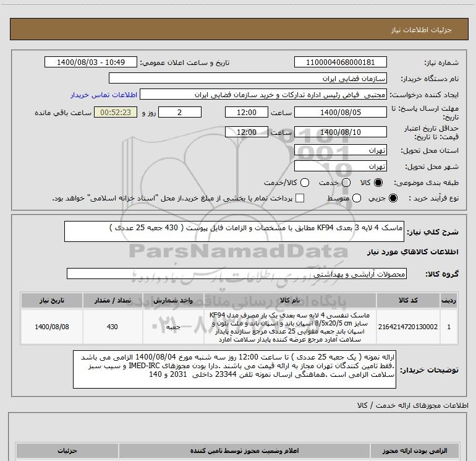Click the شهر محل تحویل field تهران
The height and width of the screenshot is (461, 476).
pyautogui.click(x=340, y=166)
